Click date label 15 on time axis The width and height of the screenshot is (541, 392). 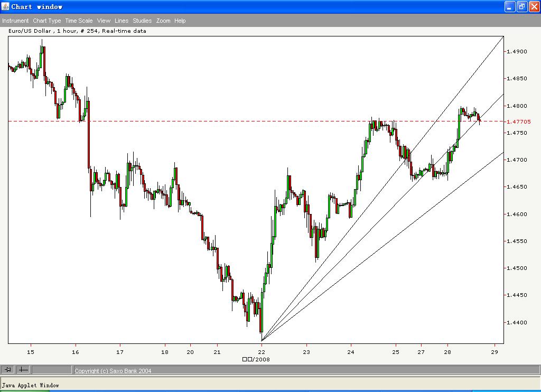tap(31, 352)
